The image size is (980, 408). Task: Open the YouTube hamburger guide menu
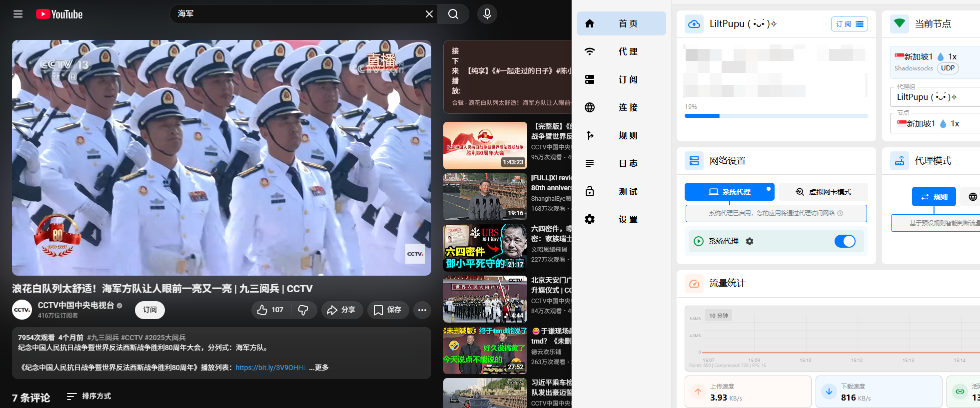point(18,14)
